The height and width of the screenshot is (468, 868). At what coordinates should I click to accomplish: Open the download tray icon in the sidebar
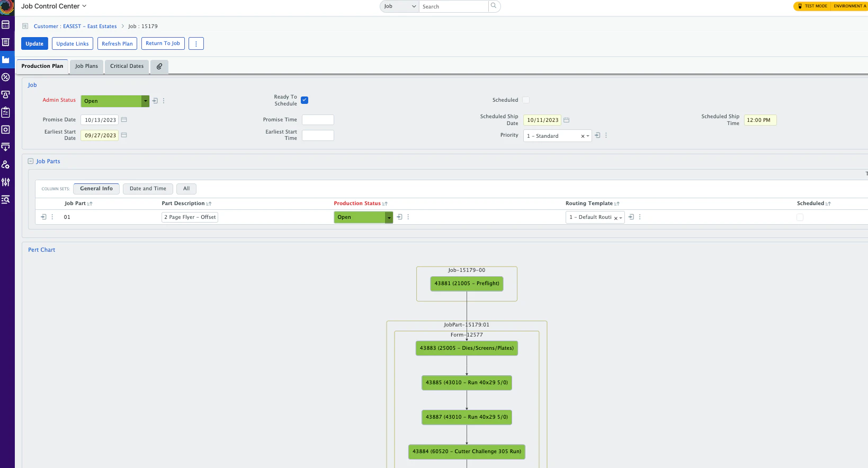6,147
